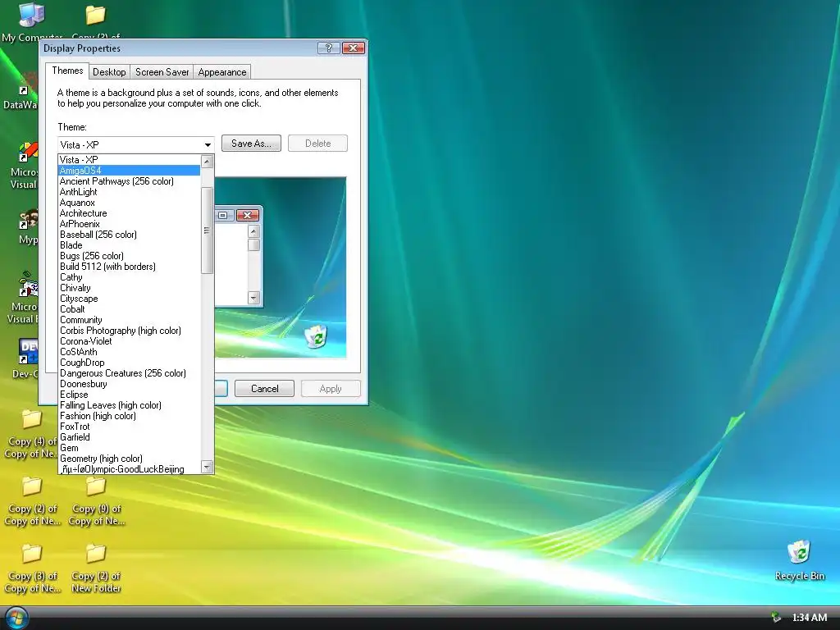Click the preview Recycle Bin icon in dialog
The width and height of the screenshot is (840, 630).
point(316,336)
